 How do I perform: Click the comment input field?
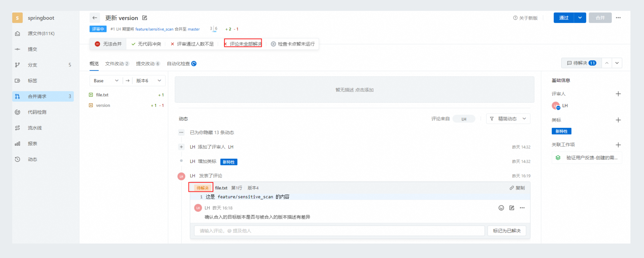[x=339, y=231]
